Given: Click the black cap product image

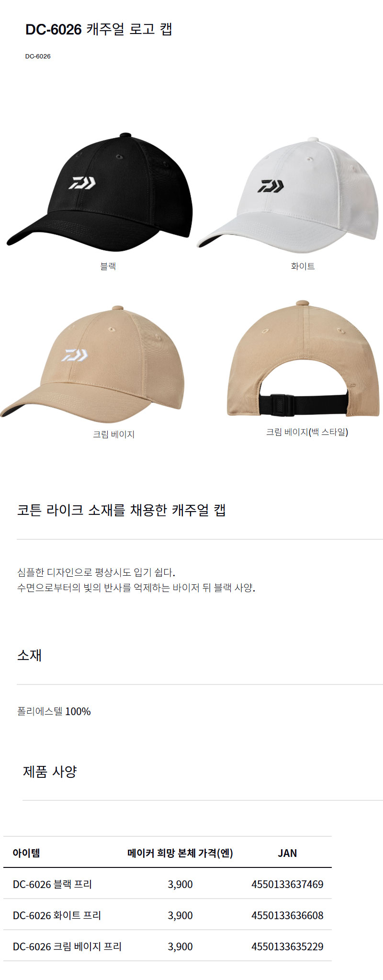Looking at the screenshot, I should tap(99, 192).
